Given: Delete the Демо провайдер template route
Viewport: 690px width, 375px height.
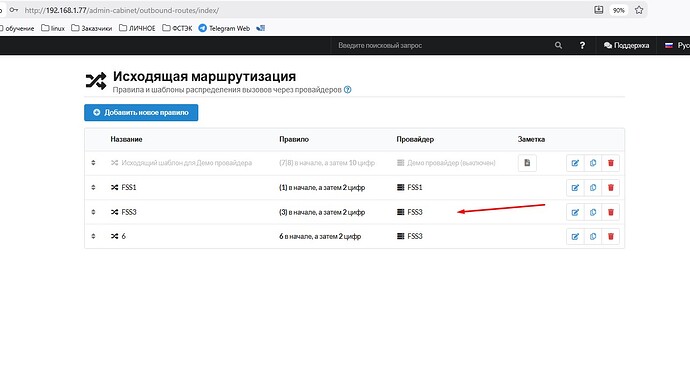Looking at the screenshot, I should (610, 163).
